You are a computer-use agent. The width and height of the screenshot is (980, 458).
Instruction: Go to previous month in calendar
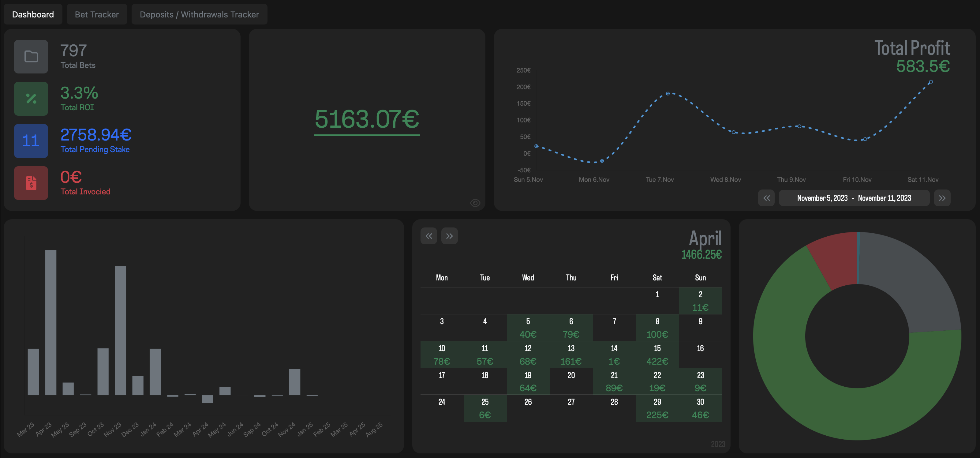pyautogui.click(x=429, y=236)
